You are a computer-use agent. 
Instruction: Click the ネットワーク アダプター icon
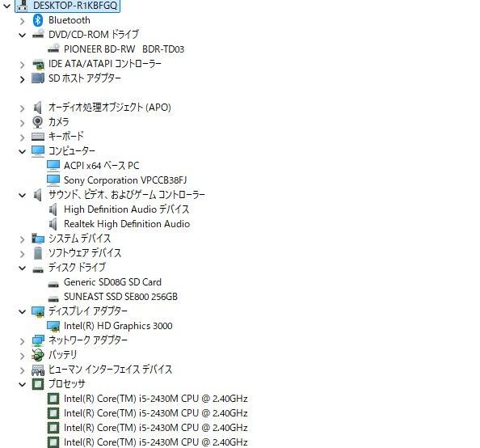click(38, 340)
